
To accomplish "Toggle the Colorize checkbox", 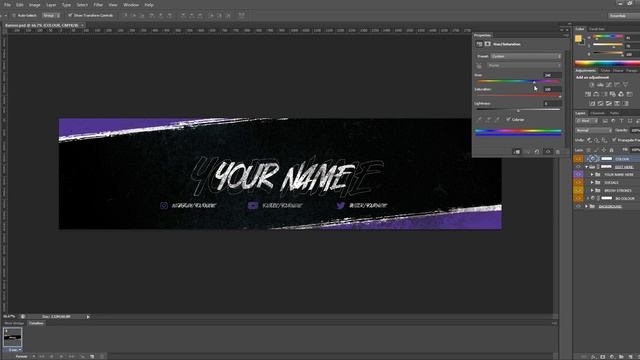I will pos(508,119).
